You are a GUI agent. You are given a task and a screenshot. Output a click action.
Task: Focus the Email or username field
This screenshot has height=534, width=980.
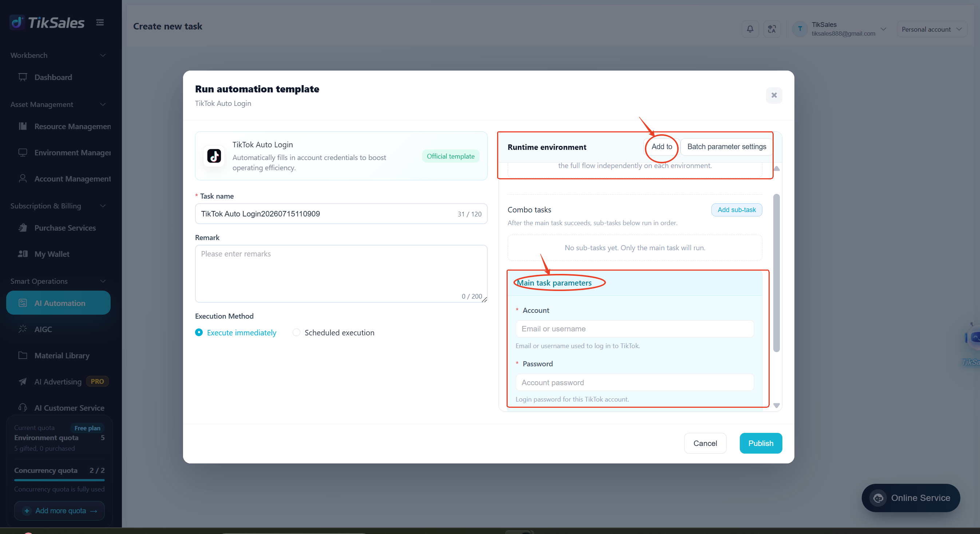(635, 328)
